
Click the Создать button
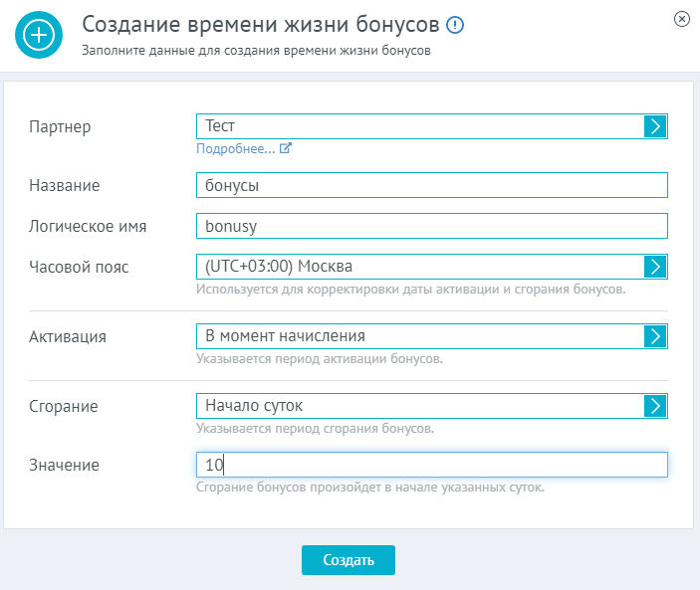(x=349, y=560)
